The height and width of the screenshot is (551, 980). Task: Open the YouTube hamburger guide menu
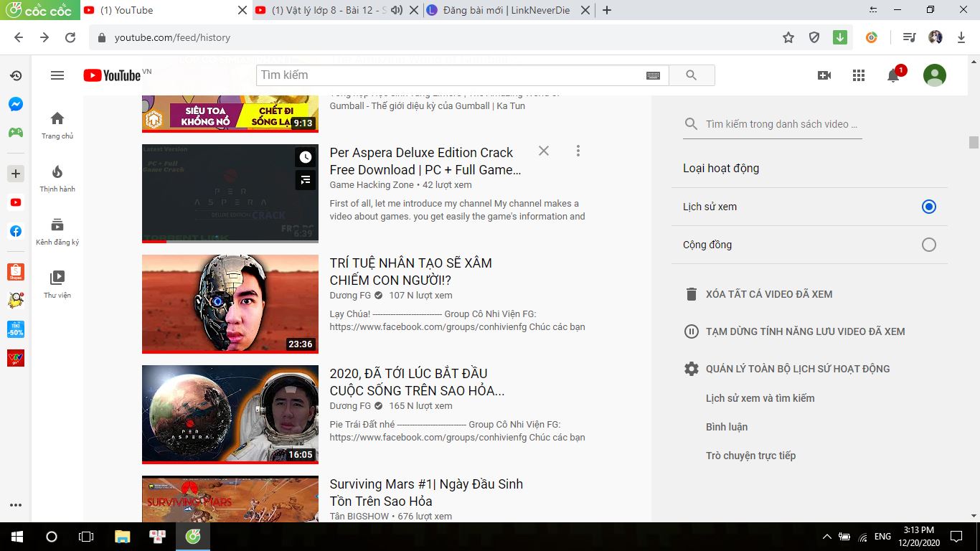point(57,75)
